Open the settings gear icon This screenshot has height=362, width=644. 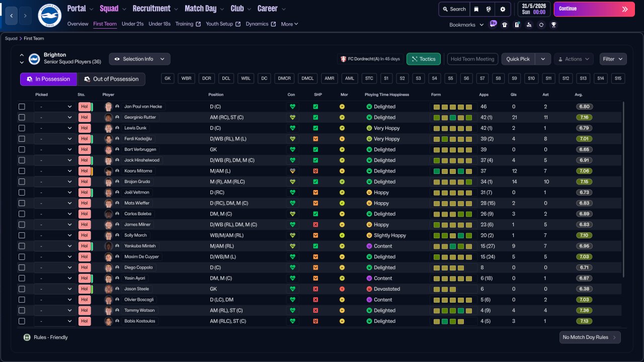pos(502,9)
